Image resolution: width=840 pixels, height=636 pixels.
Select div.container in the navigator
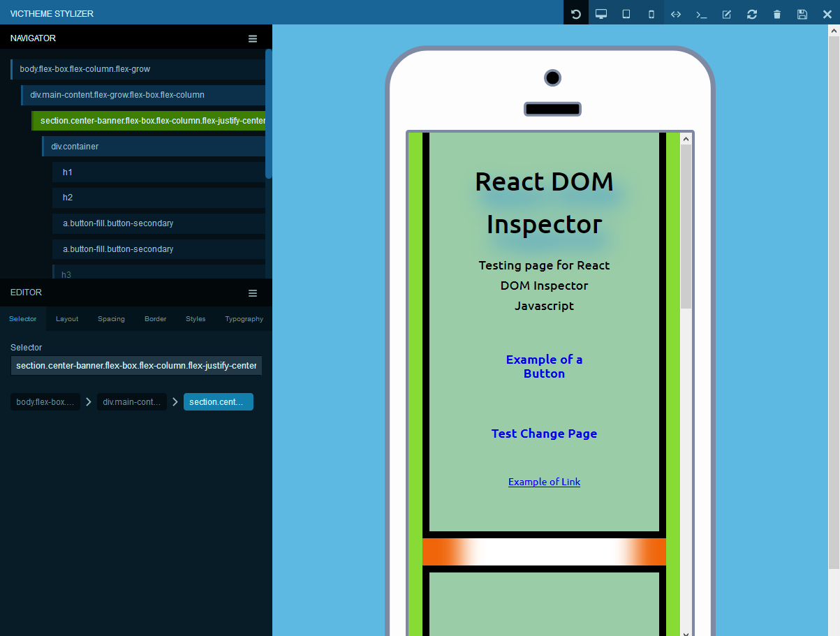(x=154, y=147)
